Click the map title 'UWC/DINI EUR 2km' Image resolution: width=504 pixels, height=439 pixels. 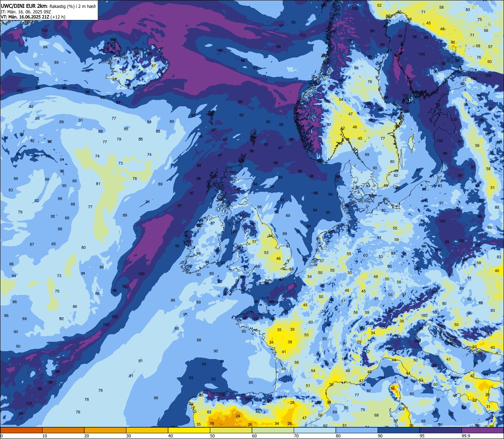(x=24, y=6)
